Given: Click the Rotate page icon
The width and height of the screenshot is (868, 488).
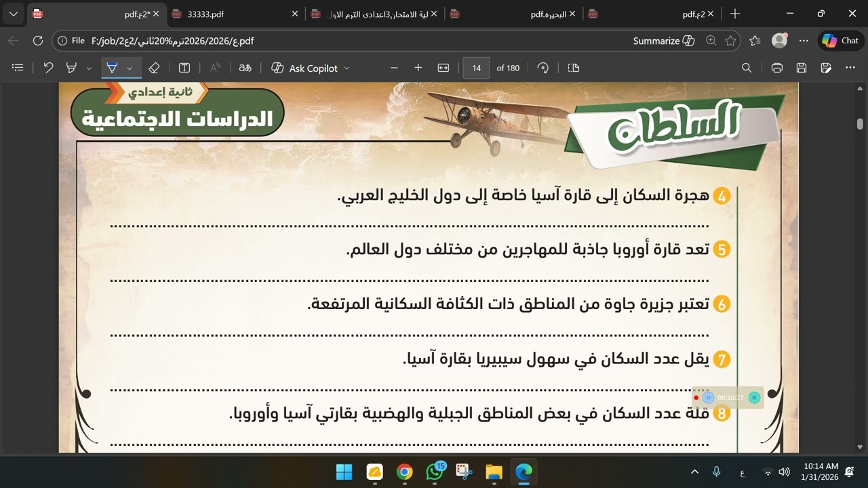Looking at the screenshot, I should tap(543, 68).
